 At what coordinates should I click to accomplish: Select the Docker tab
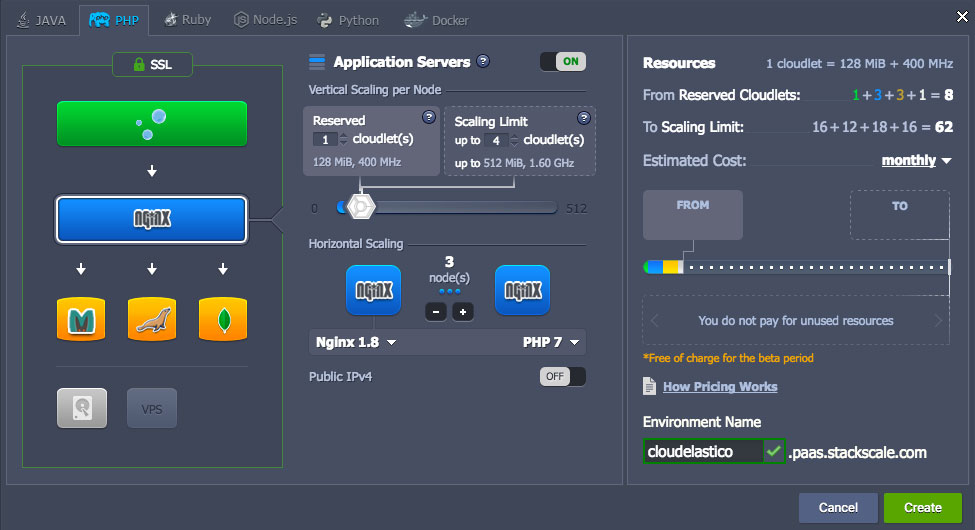437,20
